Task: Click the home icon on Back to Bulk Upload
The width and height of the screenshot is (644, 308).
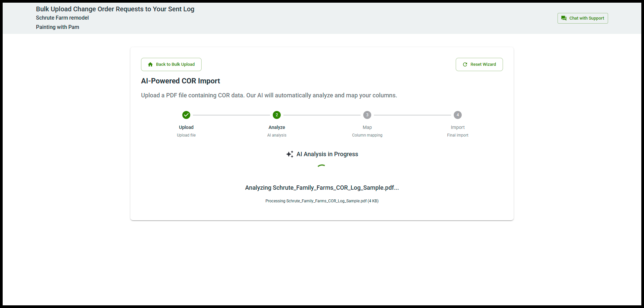Action: 150,64
